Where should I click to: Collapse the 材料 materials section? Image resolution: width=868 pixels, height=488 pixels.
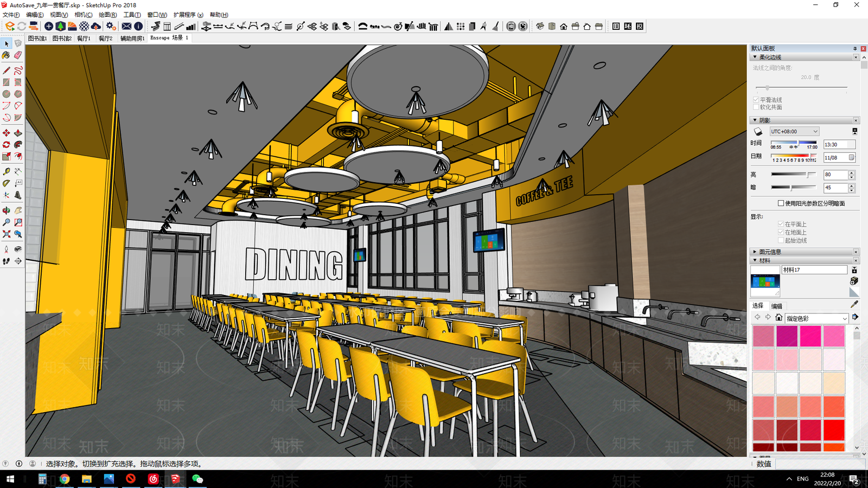click(x=755, y=260)
